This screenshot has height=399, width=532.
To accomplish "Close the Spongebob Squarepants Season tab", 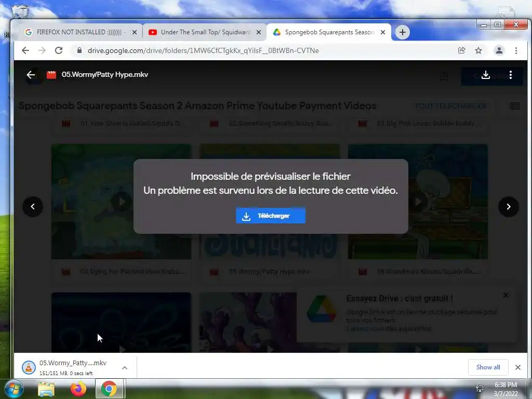I will [x=383, y=32].
